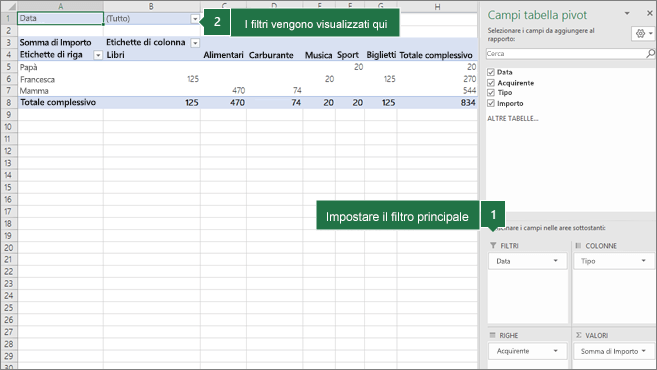657x370 pixels.
Task: Uncheck the Acquirente field checkbox
Action: (x=491, y=83)
